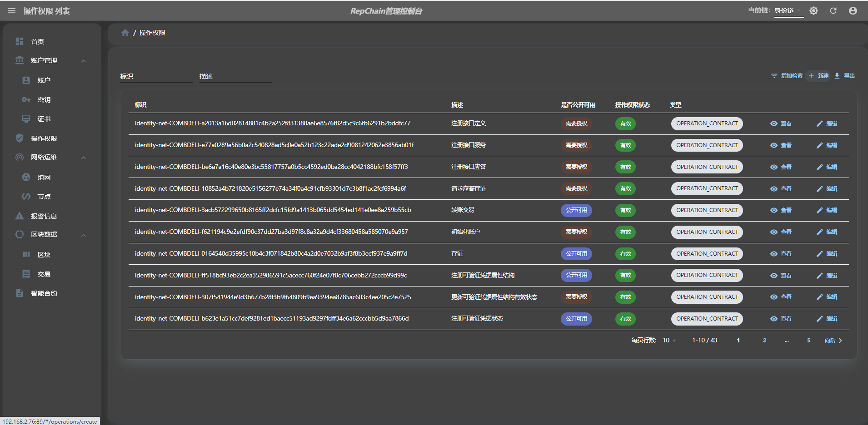Click 是否公开可用 column header
Viewport: 868px width, 425px height.
point(578,105)
